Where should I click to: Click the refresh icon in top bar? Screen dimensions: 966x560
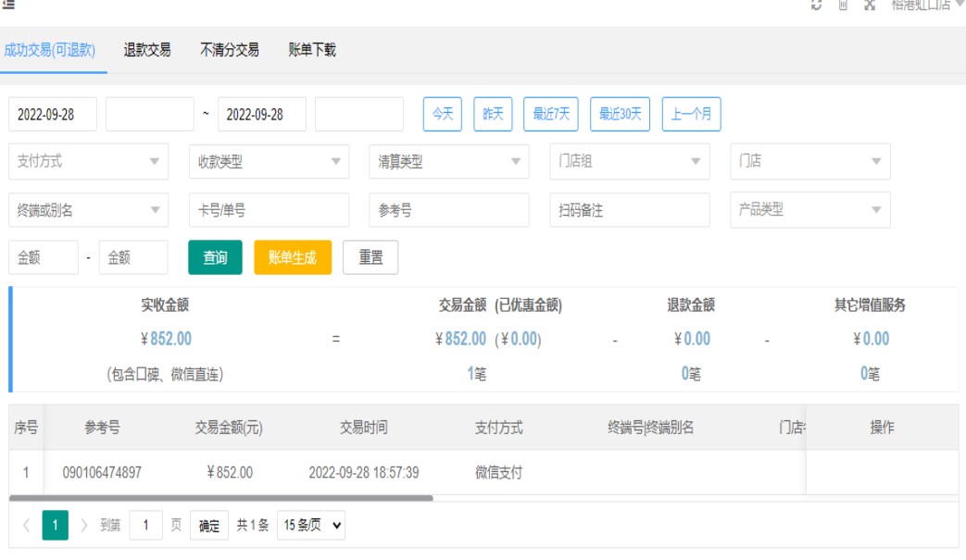(816, 5)
